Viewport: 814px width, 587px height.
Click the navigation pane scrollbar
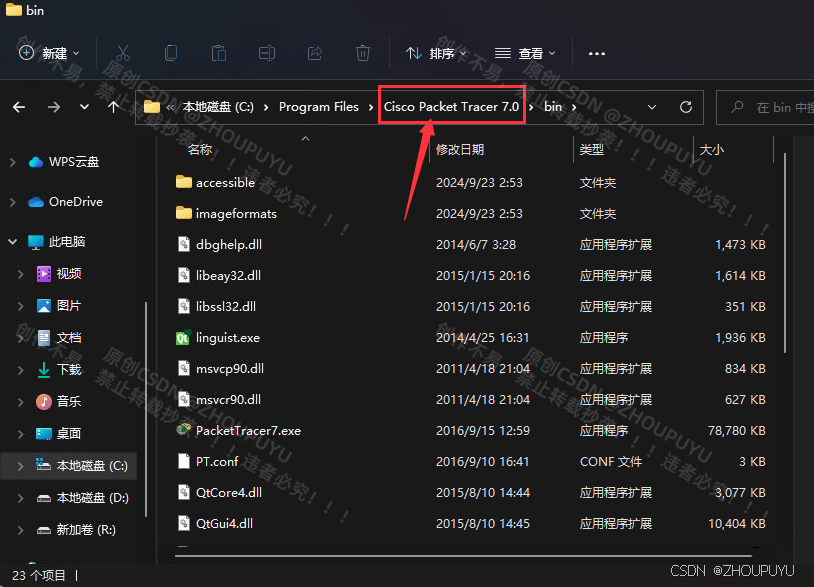[x=146, y=408]
